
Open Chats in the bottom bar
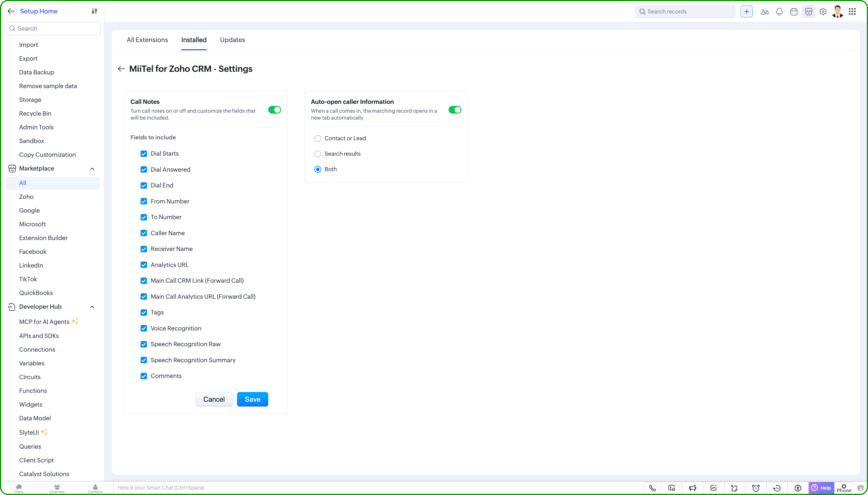pos(19,488)
